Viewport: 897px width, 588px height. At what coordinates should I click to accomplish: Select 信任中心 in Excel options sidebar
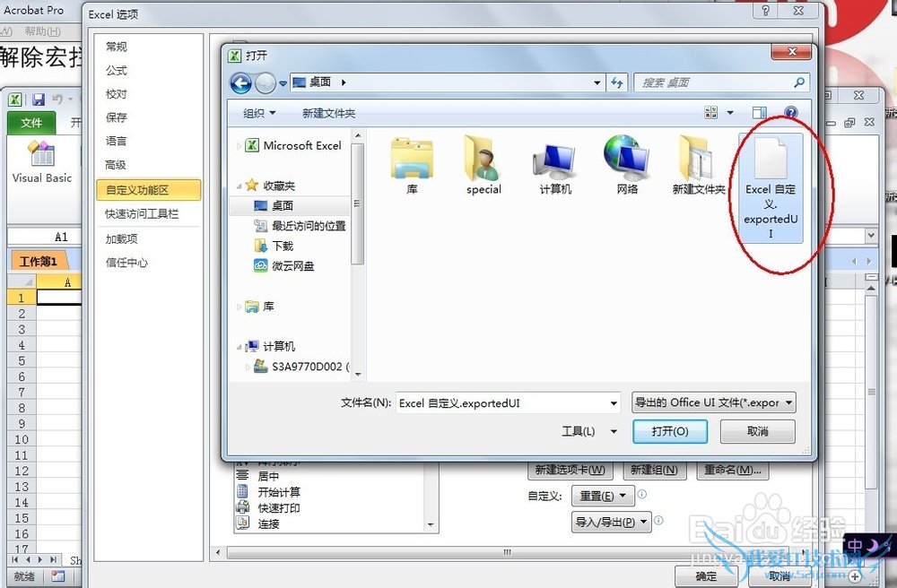pos(126,263)
